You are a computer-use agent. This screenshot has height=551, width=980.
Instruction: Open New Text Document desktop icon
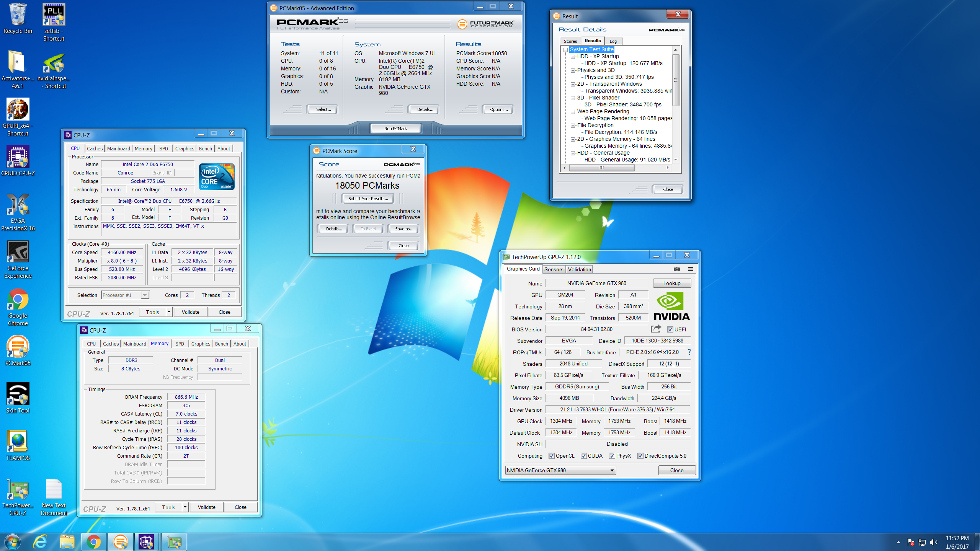tap(54, 497)
